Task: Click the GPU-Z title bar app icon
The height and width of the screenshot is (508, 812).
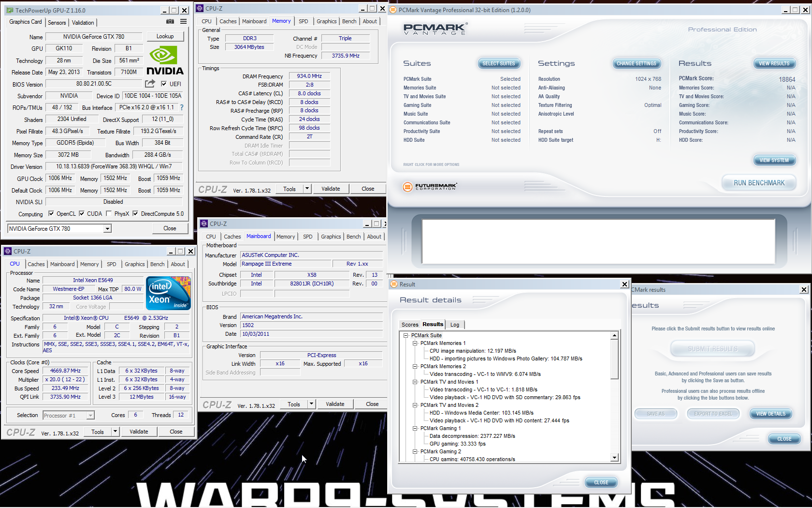Action: tap(9, 10)
